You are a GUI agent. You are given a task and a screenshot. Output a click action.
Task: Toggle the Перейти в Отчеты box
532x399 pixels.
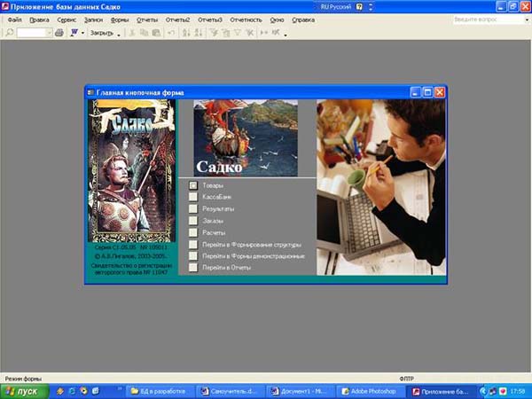[x=193, y=268]
